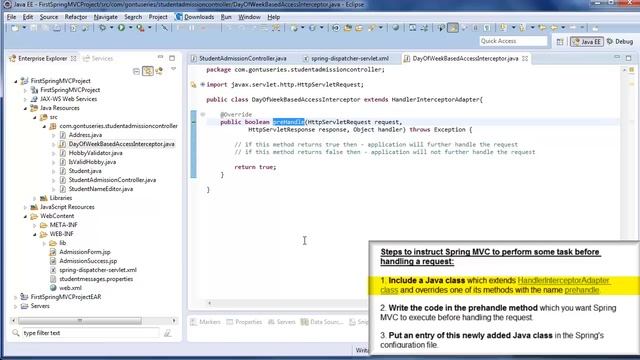This screenshot has width=640, height=360.
Task: Click the Print toolbar icon
Action: 57,28
